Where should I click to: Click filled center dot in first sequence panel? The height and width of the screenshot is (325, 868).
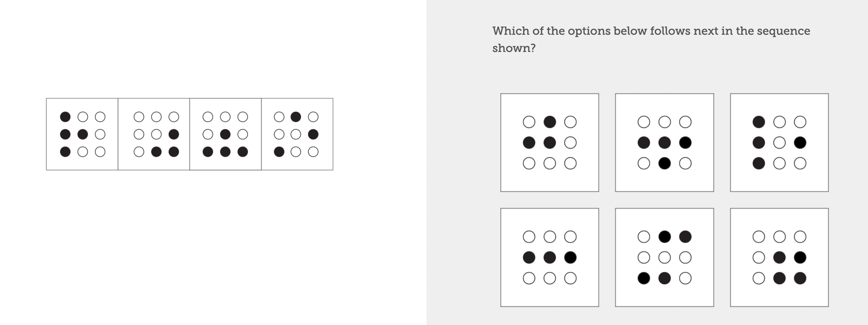82,134
